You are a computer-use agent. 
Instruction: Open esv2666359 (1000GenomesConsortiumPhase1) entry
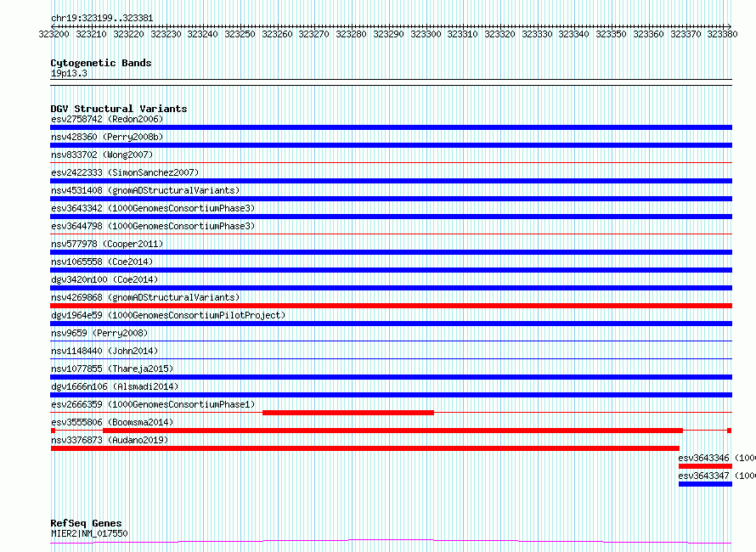click(153, 404)
